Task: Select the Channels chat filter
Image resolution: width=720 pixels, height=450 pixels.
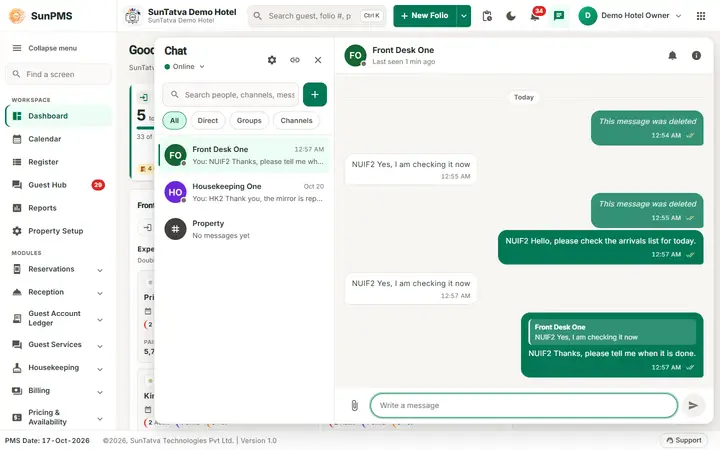Action: pyautogui.click(x=296, y=121)
